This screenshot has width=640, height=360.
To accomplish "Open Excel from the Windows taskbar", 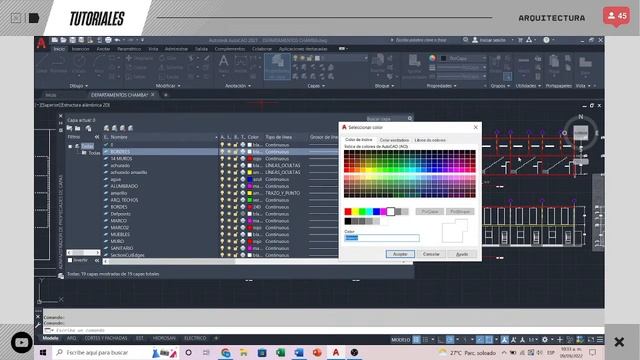I will tap(280, 352).
